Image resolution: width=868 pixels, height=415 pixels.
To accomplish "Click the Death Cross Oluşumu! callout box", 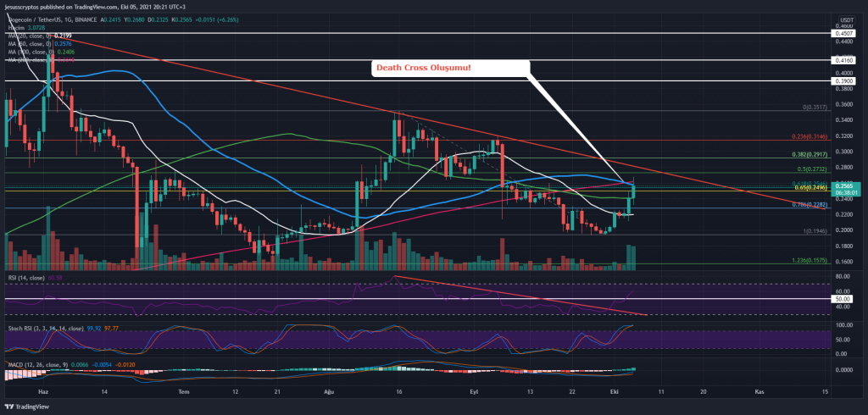I will 449,69.
